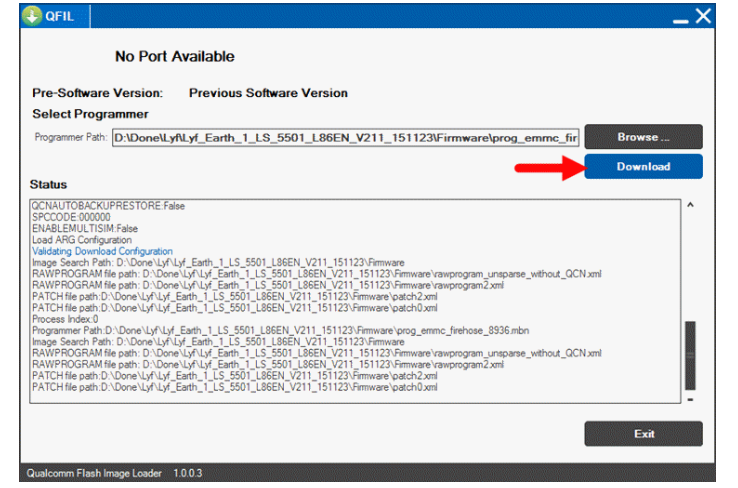Click the 'ENABLEMULTISIM:False' log line
This screenshot has width=738, height=488.
pyautogui.click(x=85, y=228)
